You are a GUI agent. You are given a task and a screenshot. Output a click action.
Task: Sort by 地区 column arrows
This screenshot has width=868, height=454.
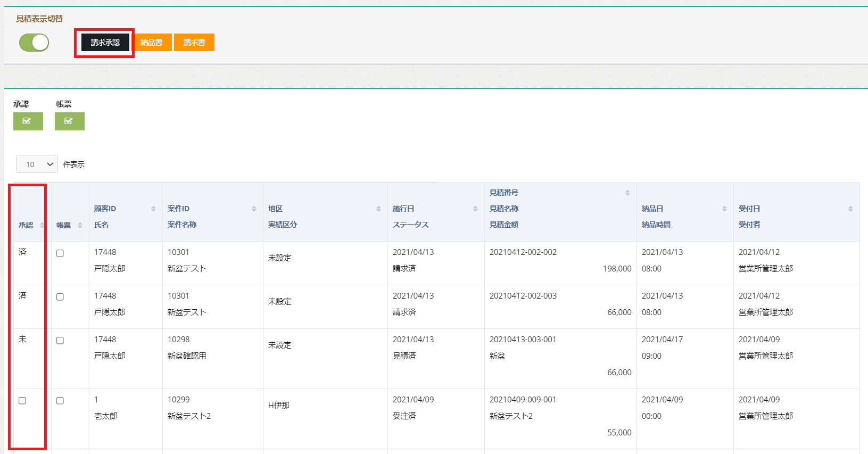pyautogui.click(x=378, y=209)
